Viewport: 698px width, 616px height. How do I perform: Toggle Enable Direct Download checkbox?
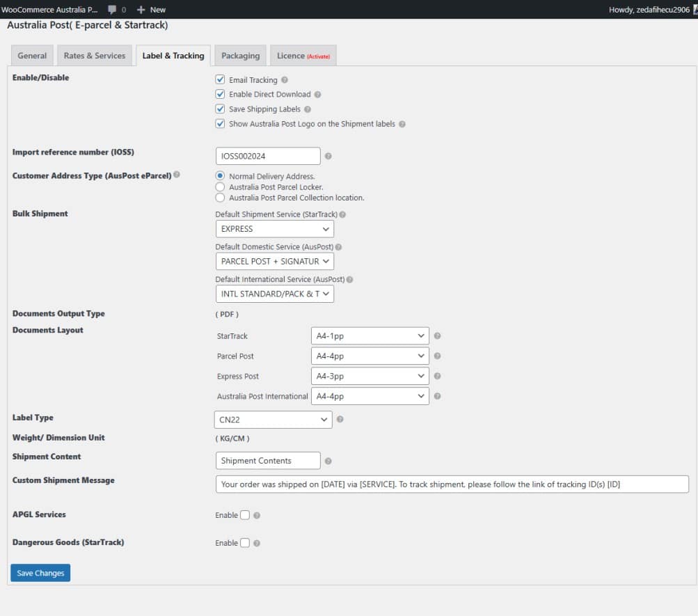tap(220, 95)
